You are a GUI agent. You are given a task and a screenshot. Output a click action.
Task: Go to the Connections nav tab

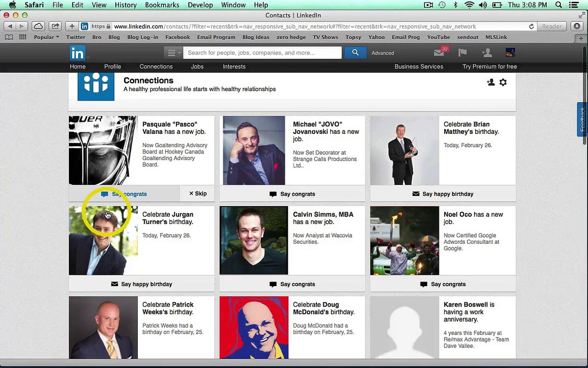coord(156,66)
